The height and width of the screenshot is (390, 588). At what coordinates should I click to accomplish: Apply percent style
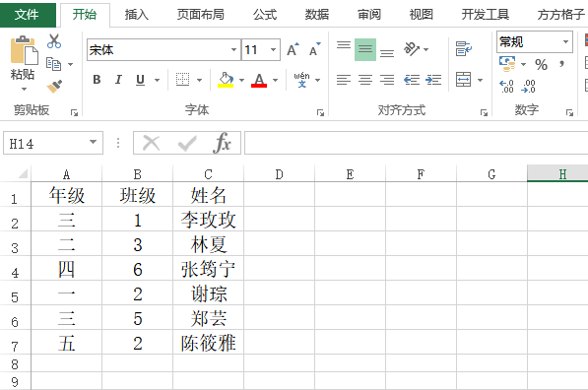click(x=541, y=64)
